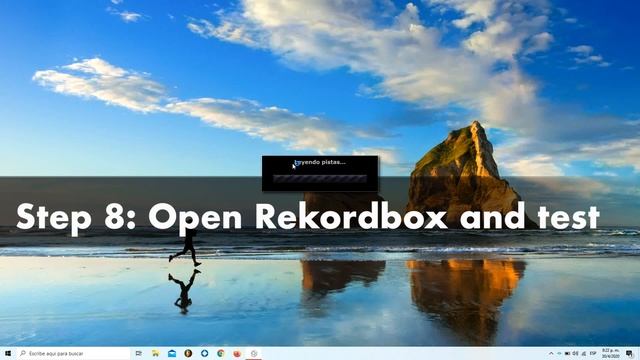Launch Google Chrome from taskbar
The height and width of the screenshot is (360, 640).
point(221,353)
